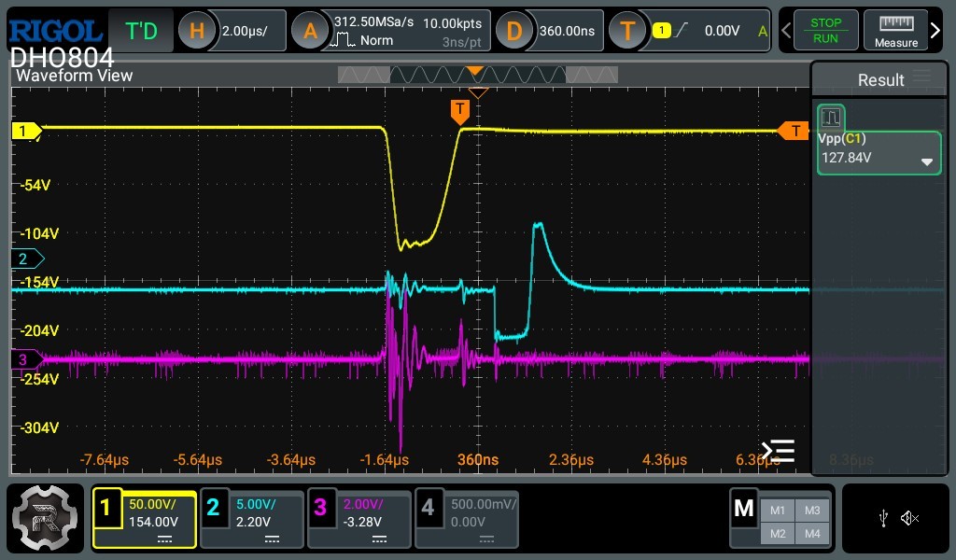This screenshot has height=560, width=956.
Task: Toggle channel 3 using its magenta badge
Action: click(320, 507)
